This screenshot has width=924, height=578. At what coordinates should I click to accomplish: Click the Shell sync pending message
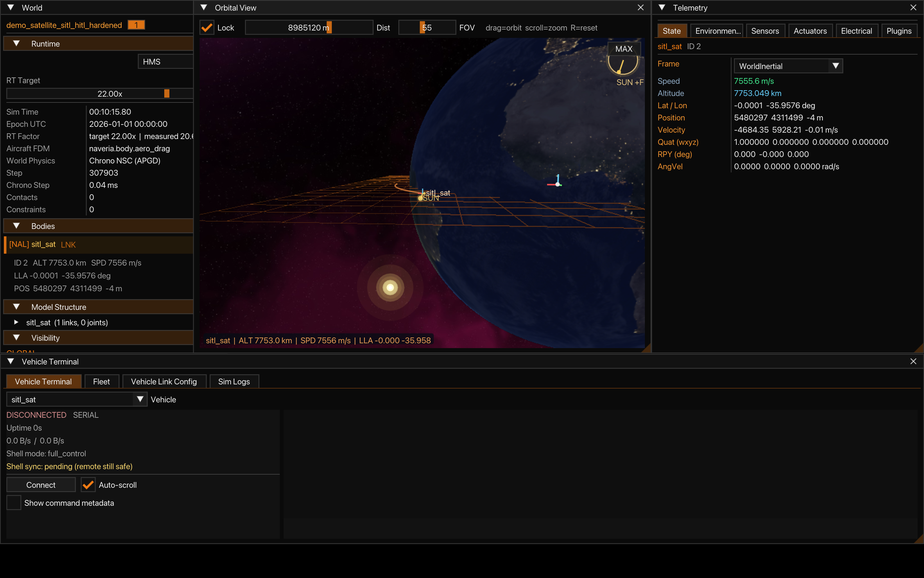coord(70,466)
